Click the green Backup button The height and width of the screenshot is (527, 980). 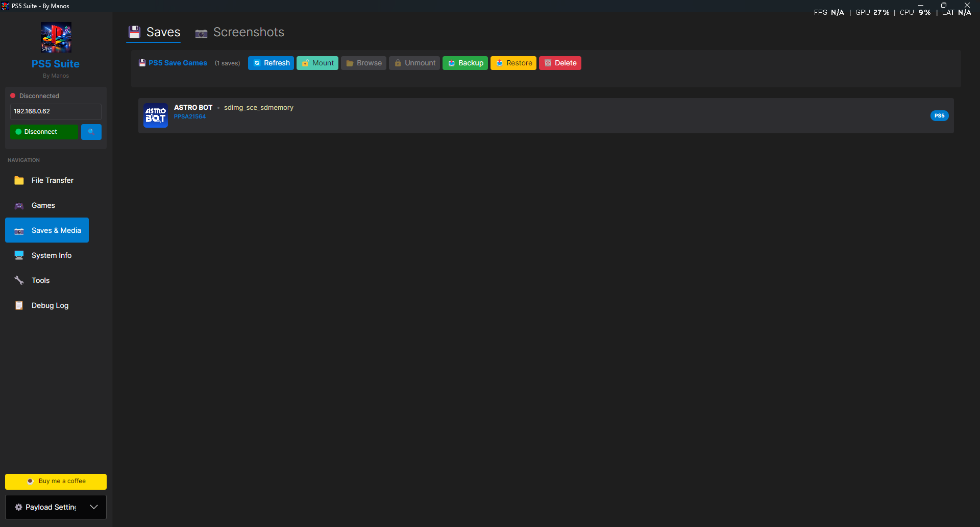coord(465,63)
